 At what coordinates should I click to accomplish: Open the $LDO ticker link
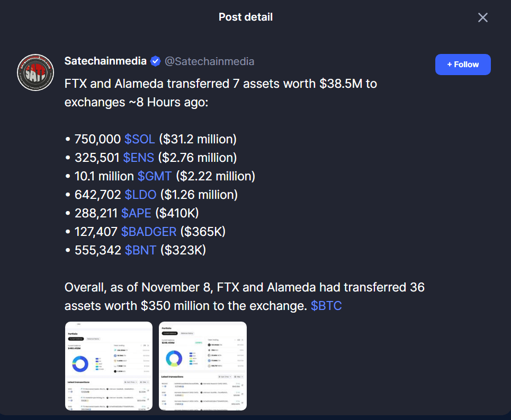pyautogui.click(x=140, y=195)
